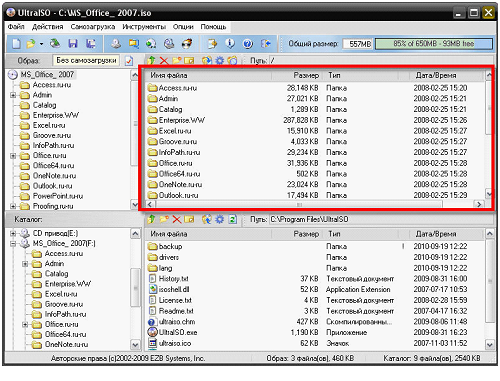The height and width of the screenshot is (381, 500).
Task: Sort catalog files by Тип column
Action: [361, 234]
